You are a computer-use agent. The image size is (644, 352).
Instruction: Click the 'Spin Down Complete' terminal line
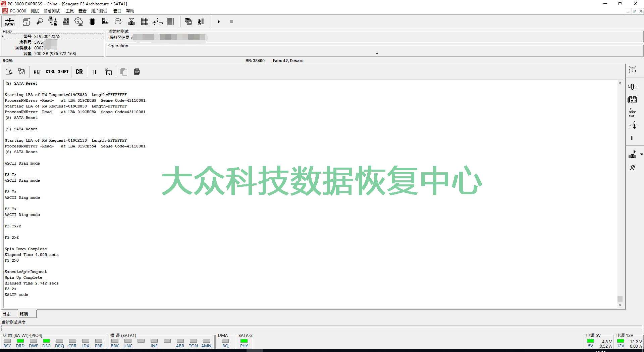pyautogui.click(x=26, y=249)
